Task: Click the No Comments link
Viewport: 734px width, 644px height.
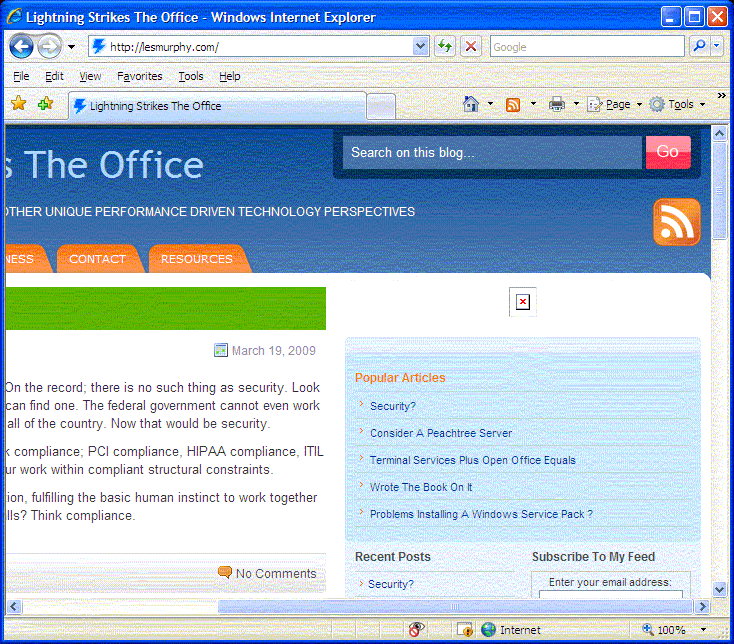Action: pos(276,573)
